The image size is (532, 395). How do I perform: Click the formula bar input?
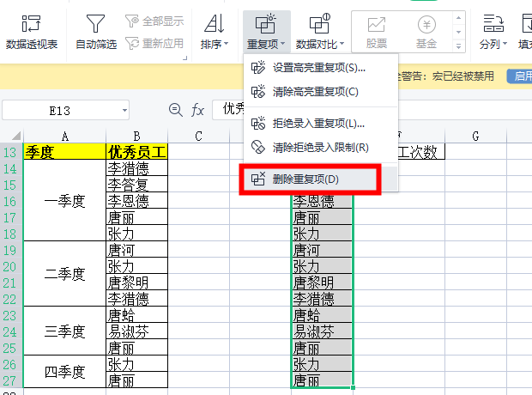[228, 110]
